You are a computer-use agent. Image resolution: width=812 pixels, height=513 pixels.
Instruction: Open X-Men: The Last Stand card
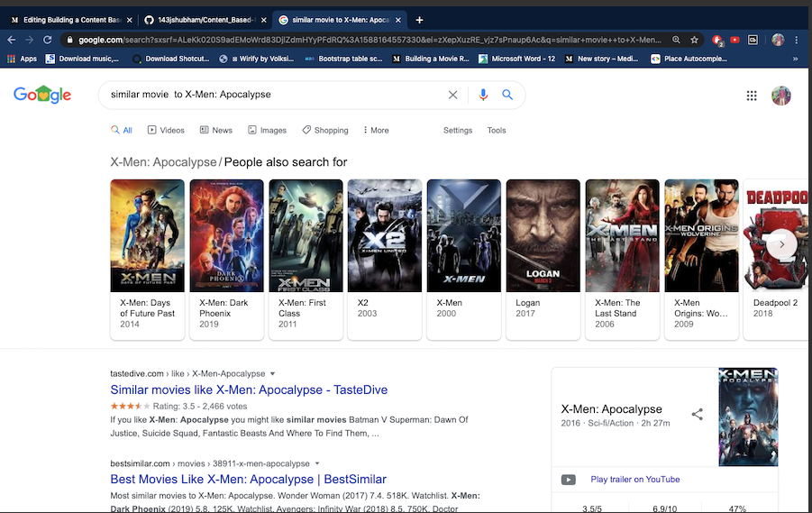[623, 260]
